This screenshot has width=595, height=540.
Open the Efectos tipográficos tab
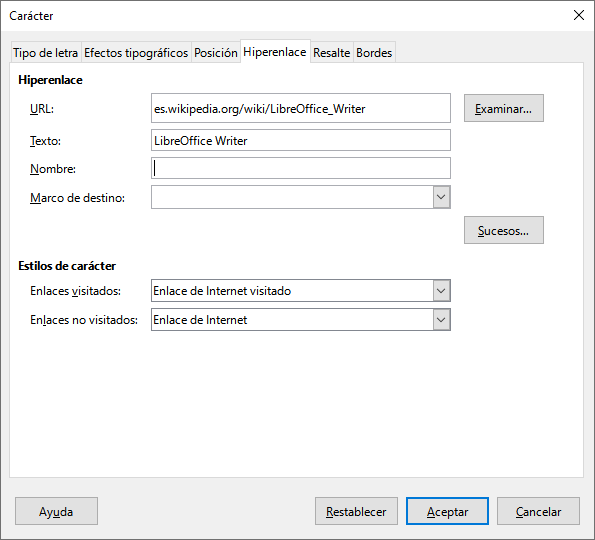coord(136,52)
